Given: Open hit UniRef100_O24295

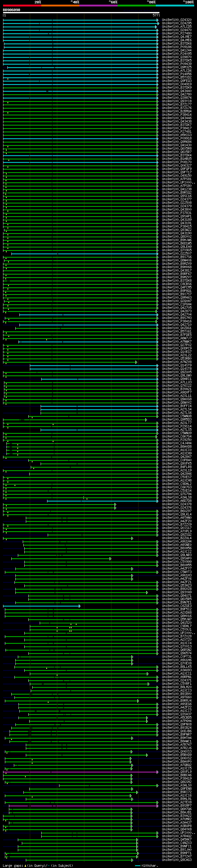Looking at the screenshot, I should point(177,23).
